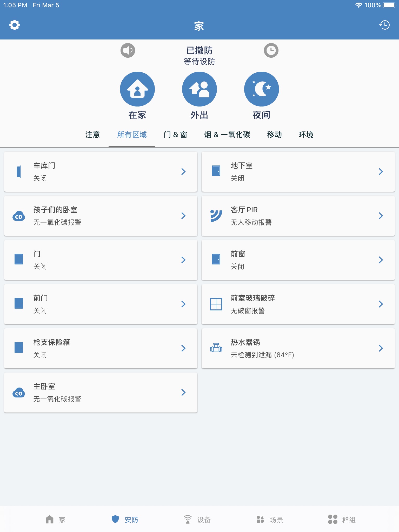This screenshot has height=532, width=399.
Task: Switch to the 门 & 窗 tab
Action: [x=175, y=135]
